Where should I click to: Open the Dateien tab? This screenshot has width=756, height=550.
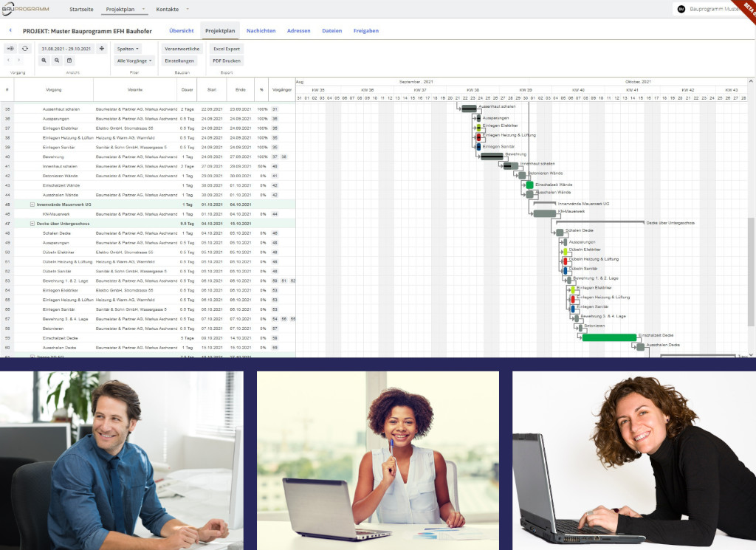point(332,31)
